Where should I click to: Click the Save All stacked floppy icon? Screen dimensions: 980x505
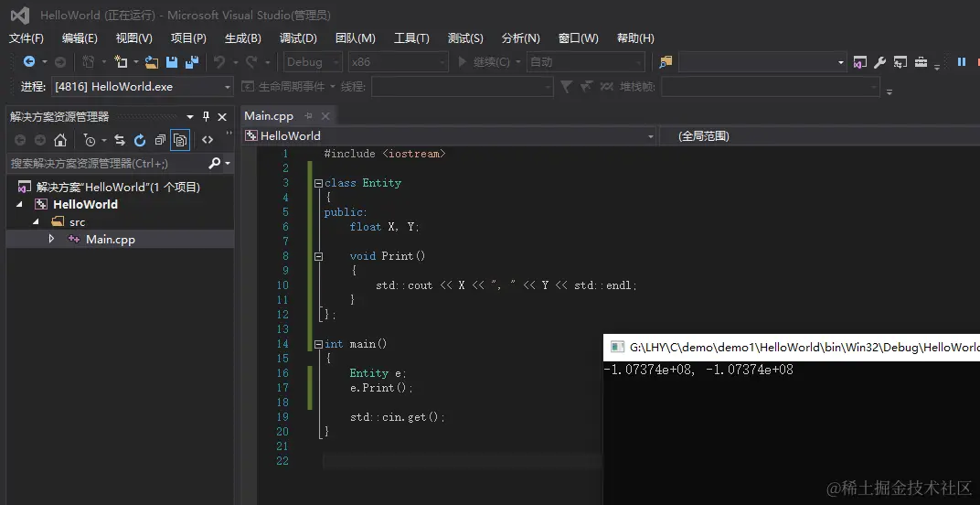(192, 61)
